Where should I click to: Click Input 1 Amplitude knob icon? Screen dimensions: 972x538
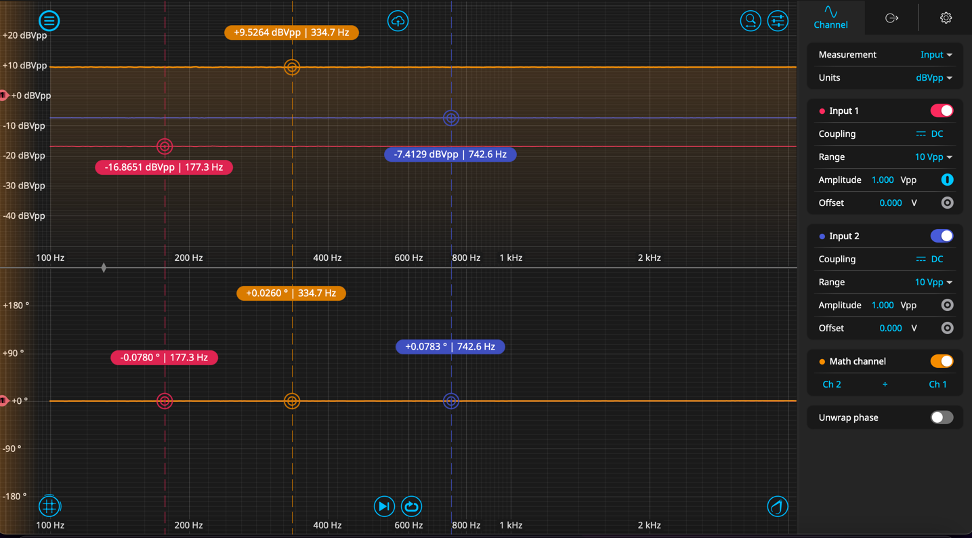pos(947,180)
